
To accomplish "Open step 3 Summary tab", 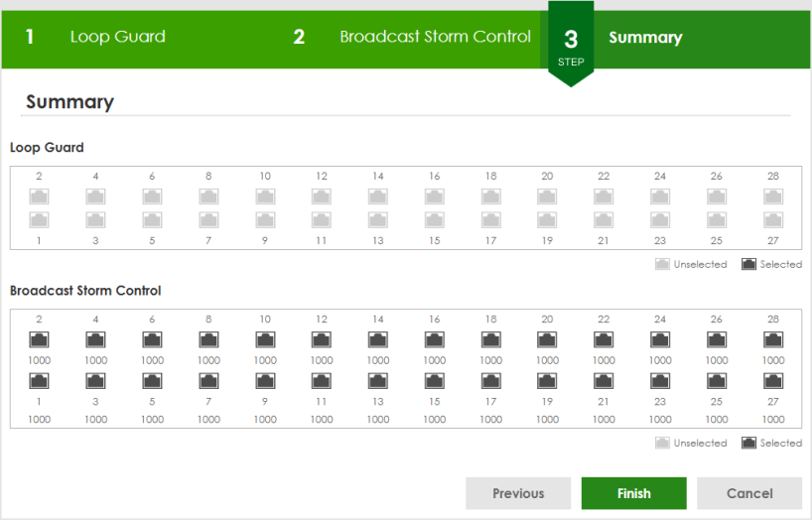I will pyautogui.click(x=645, y=38).
